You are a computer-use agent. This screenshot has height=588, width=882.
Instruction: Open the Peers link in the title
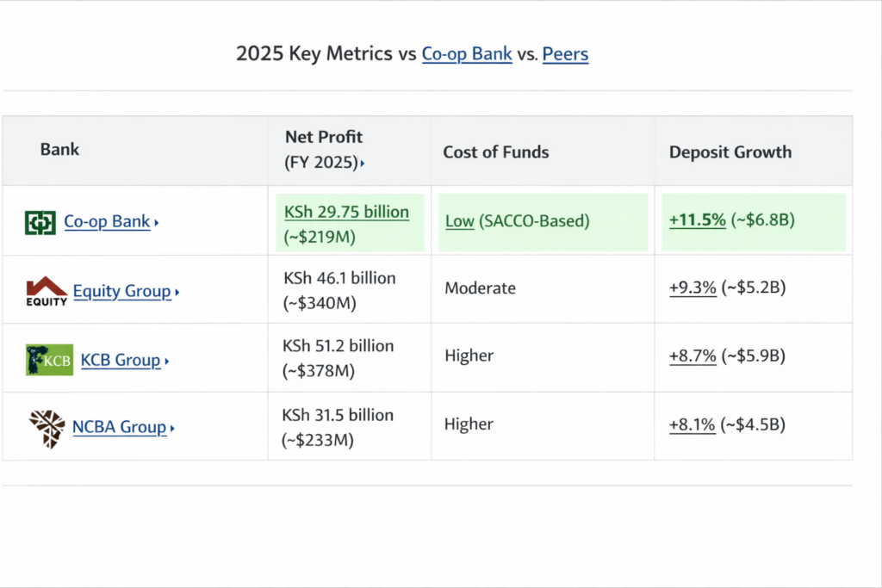(565, 54)
